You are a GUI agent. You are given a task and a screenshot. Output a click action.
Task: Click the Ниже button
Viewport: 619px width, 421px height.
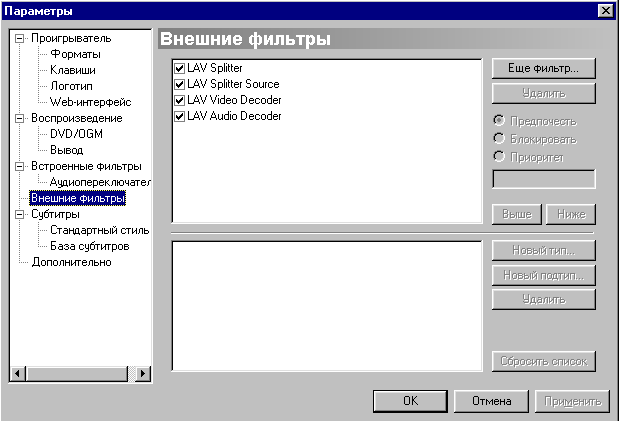(x=571, y=214)
